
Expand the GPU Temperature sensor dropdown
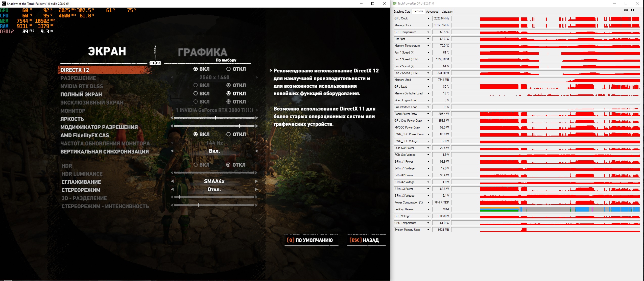tap(428, 32)
